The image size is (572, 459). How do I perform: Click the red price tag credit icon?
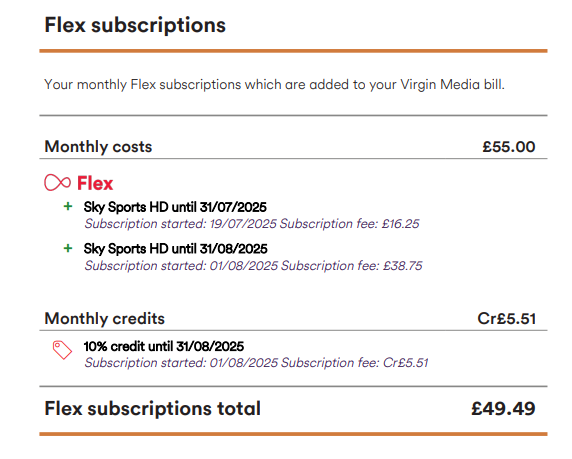tap(62, 350)
